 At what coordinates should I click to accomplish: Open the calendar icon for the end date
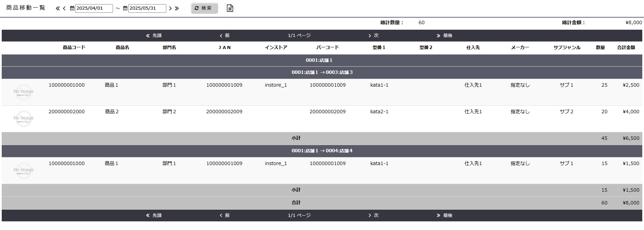pyautogui.click(x=125, y=8)
